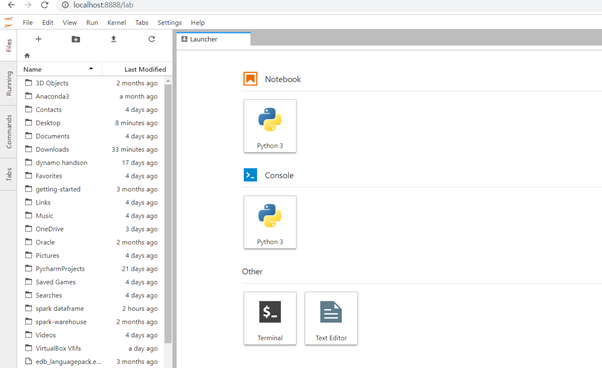Select the Oracle folder

(91, 242)
